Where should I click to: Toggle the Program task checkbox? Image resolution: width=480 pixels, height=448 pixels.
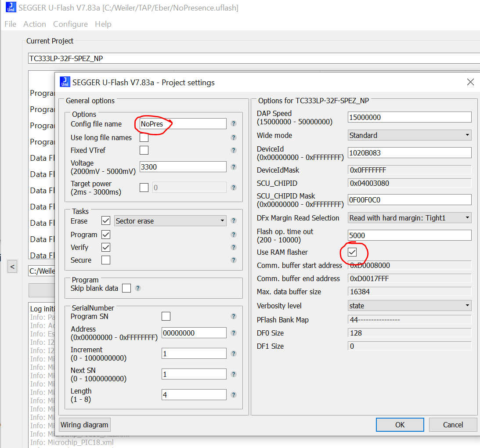106,235
